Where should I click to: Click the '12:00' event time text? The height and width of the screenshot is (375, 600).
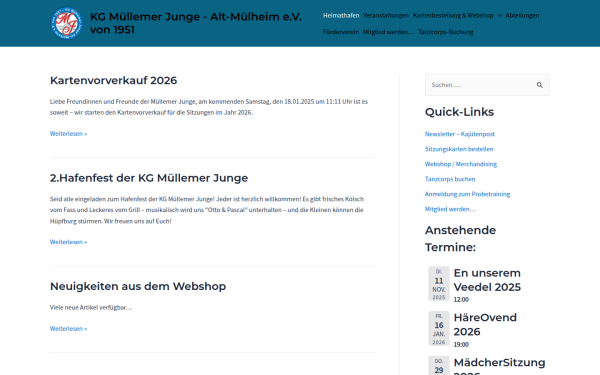[461, 300]
